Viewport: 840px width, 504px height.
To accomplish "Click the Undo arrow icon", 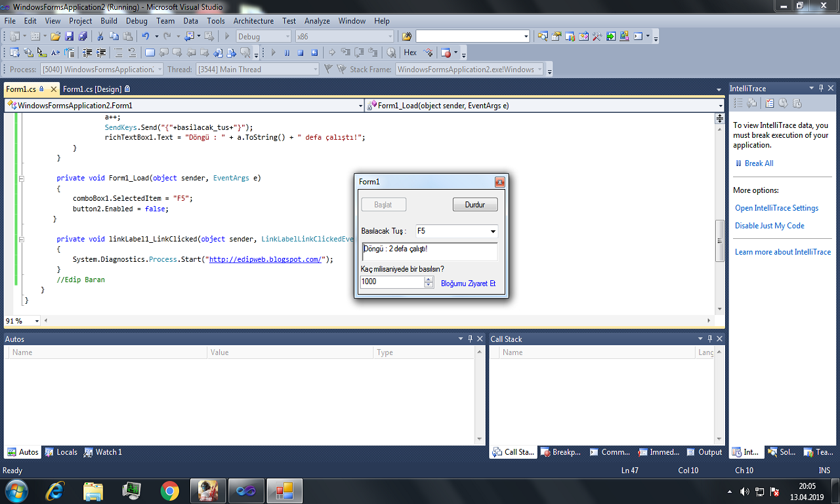I will (x=145, y=37).
